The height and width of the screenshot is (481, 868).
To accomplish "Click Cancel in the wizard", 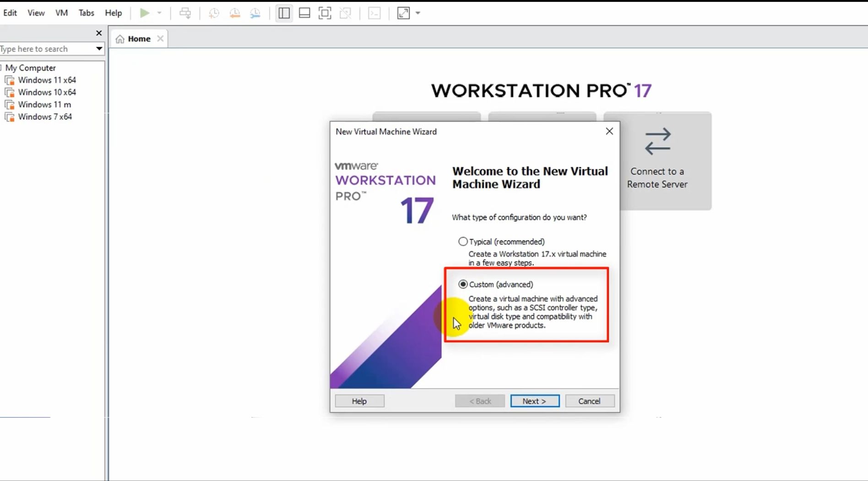I will point(589,401).
